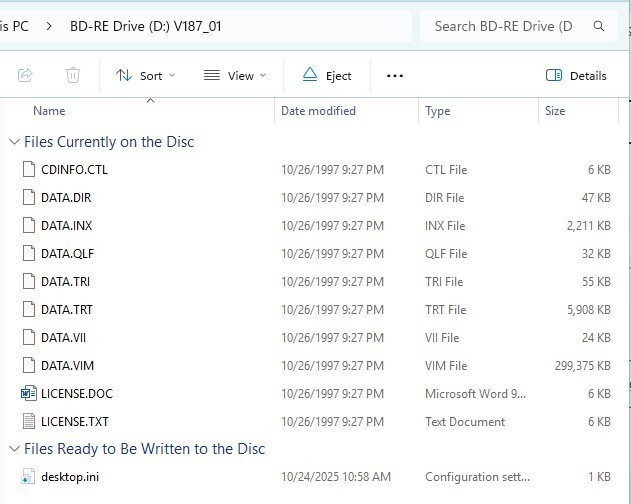Select the CDINFO.CTL file icon
Image resolution: width=631 pixels, height=504 pixels.
(28, 170)
